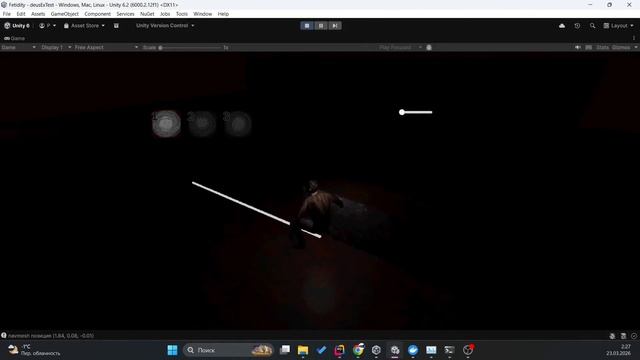Expand the Unity Version Control dropdown
Image resolution: width=640 pixels, height=360 pixels.
(165, 26)
